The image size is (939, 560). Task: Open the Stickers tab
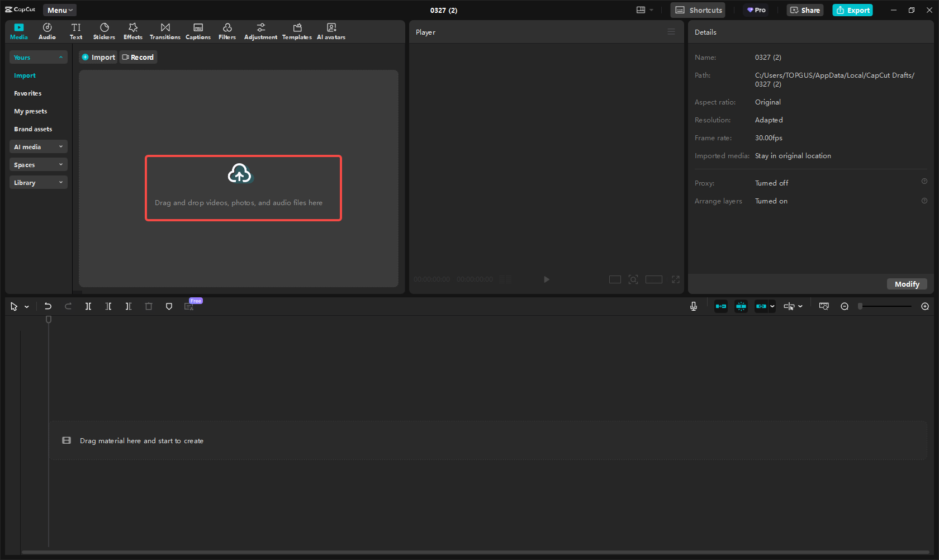(x=104, y=31)
